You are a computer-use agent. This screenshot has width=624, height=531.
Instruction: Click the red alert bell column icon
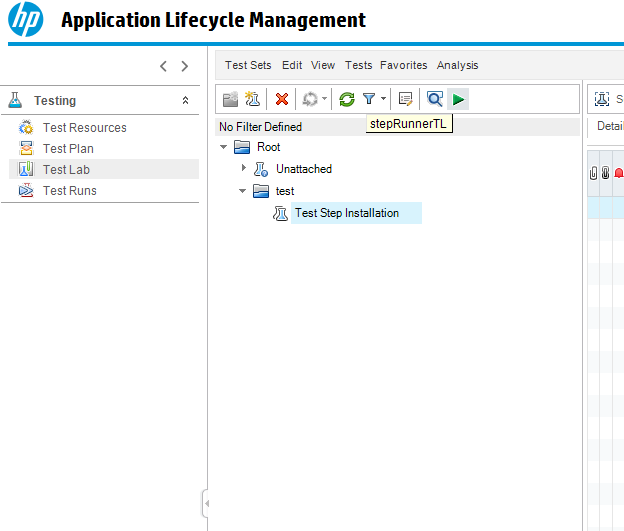[x=619, y=173]
